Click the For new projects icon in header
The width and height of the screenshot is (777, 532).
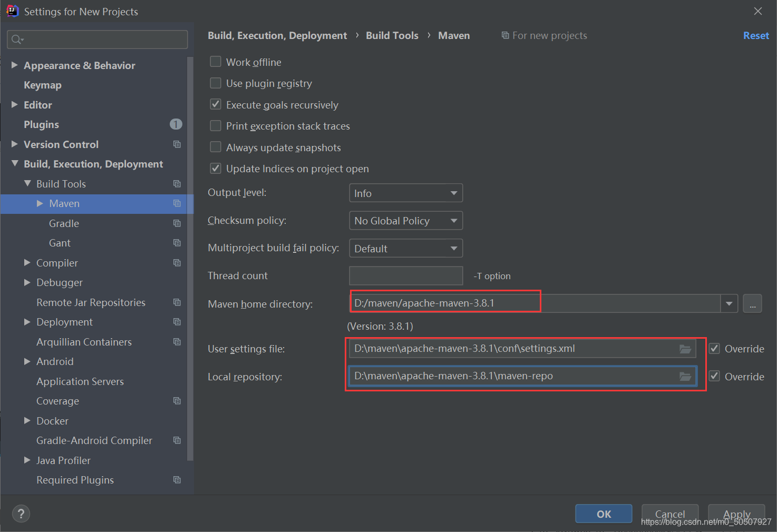tap(505, 35)
